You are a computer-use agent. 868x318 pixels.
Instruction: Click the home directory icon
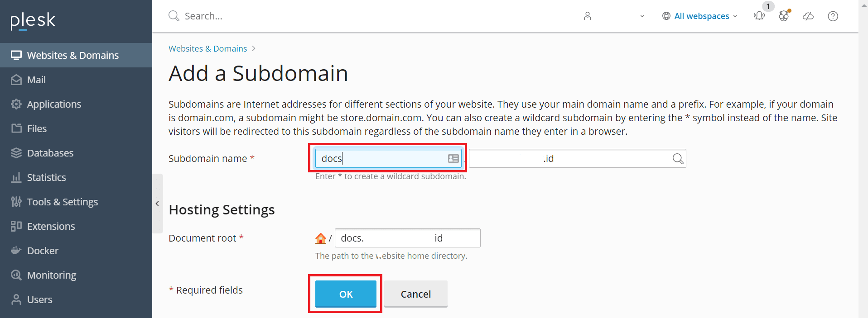(x=320, y=238)
